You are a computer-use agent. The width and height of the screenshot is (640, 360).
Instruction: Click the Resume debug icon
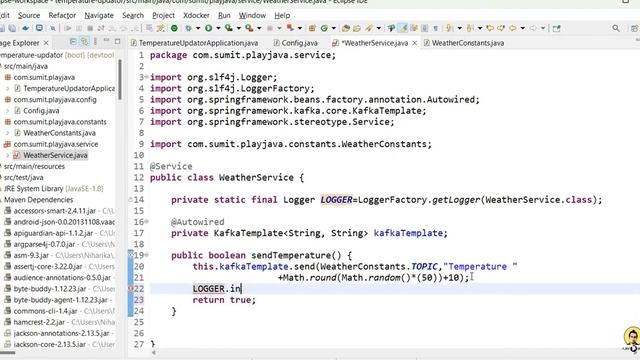point(68,28)
